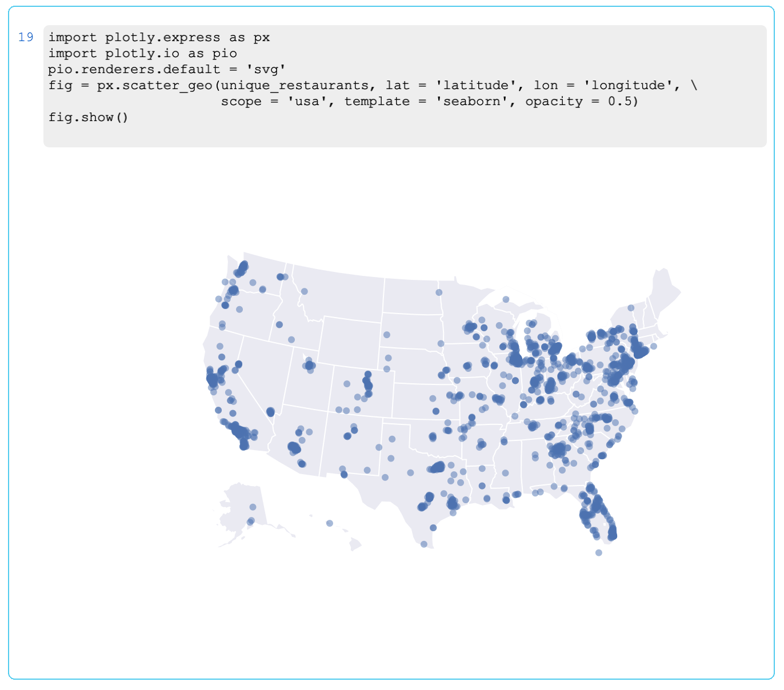This screenshot has width=784, height=690.
Task: Click the lone data point in North Dakota
Action: tap(439, 292)
